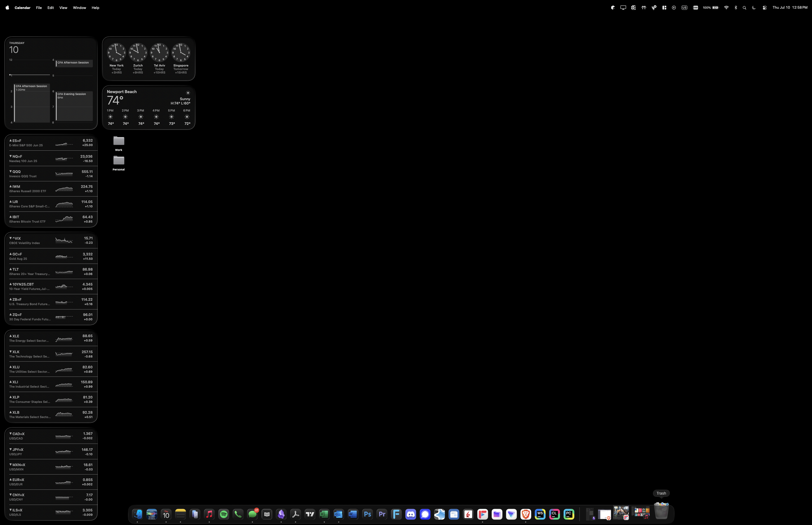Select the EUR=X USD/EUR row
812x525 pixels.
tap(51, 482)
